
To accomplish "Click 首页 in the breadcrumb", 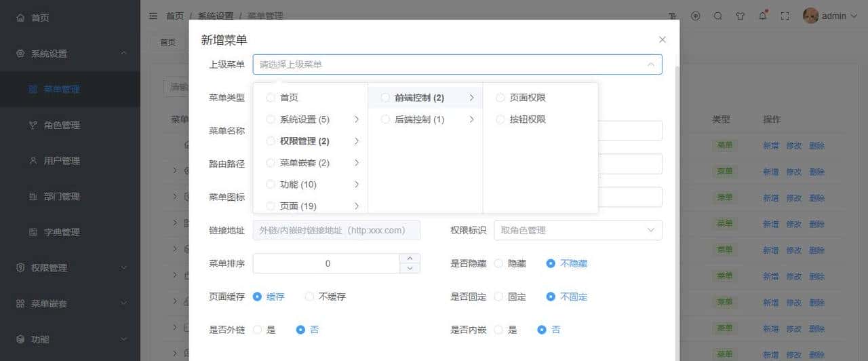I will 175,16.
